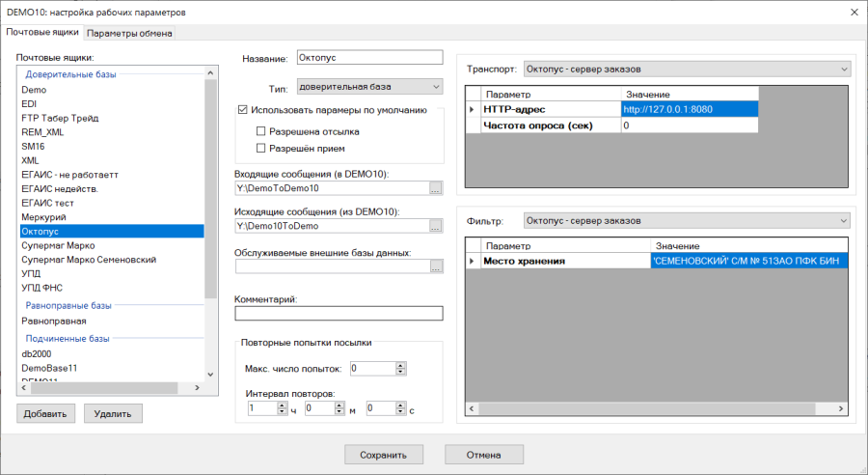Open the Тип dropdown
The height and width of the screenshot is (475, 868).
(369, 87)
